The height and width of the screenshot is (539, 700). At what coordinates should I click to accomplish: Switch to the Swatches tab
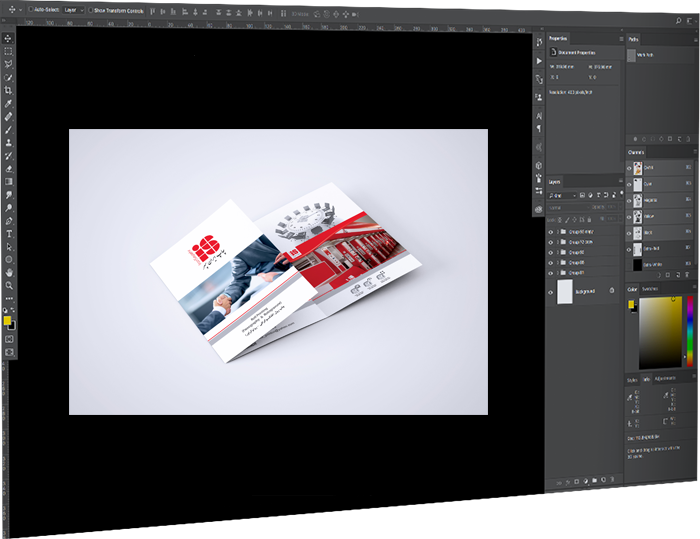[650, 289]
